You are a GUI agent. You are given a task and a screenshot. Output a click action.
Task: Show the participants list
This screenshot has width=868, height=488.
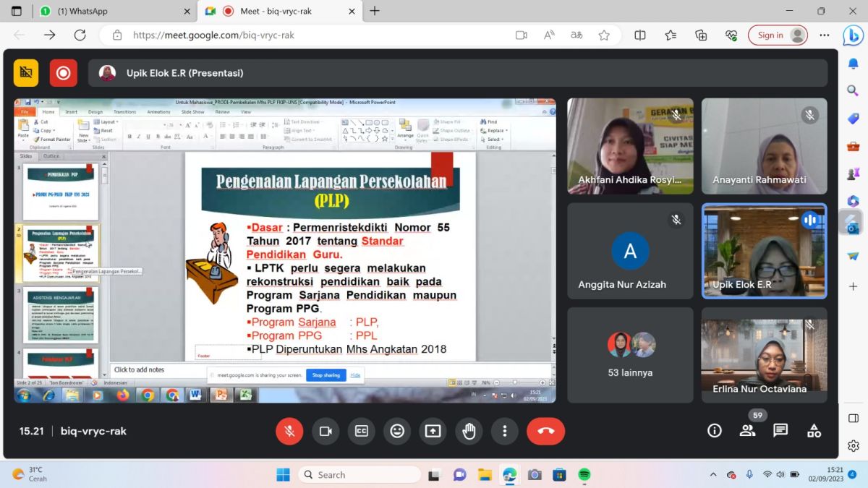point(747,431)
